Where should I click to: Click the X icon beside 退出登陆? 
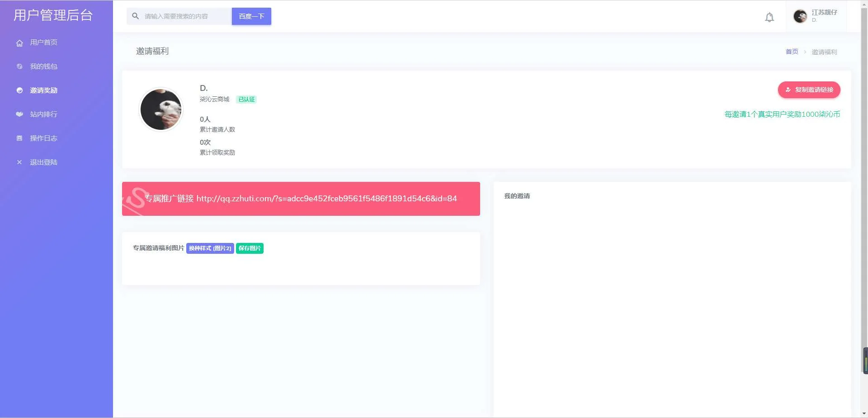click(19, 162)
